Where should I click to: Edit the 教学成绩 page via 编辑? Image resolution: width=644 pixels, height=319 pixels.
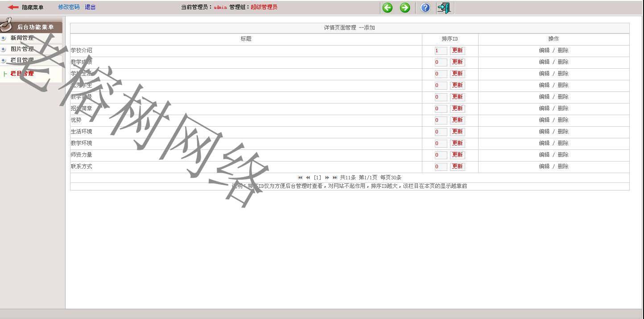point(544,62)
